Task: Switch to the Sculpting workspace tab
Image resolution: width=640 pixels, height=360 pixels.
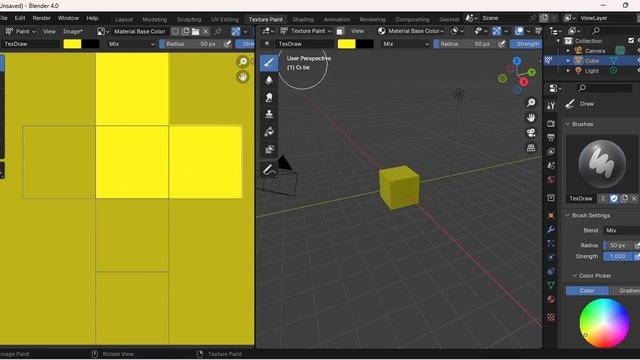Action: [x=189, y=19]
